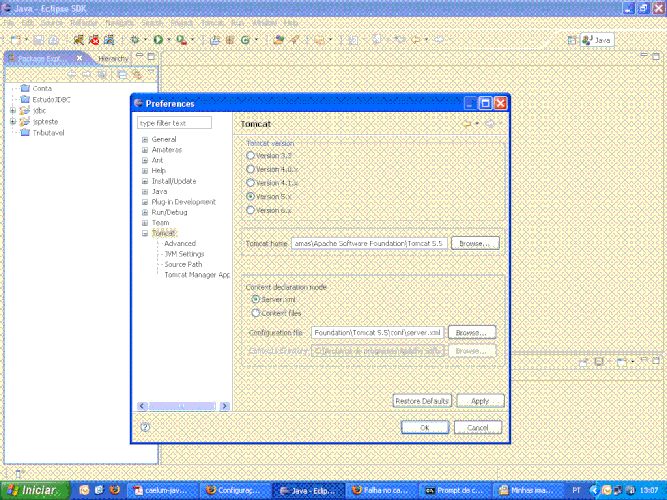Switch to the Hierarchy tab
667x500 pixels.
113,58
